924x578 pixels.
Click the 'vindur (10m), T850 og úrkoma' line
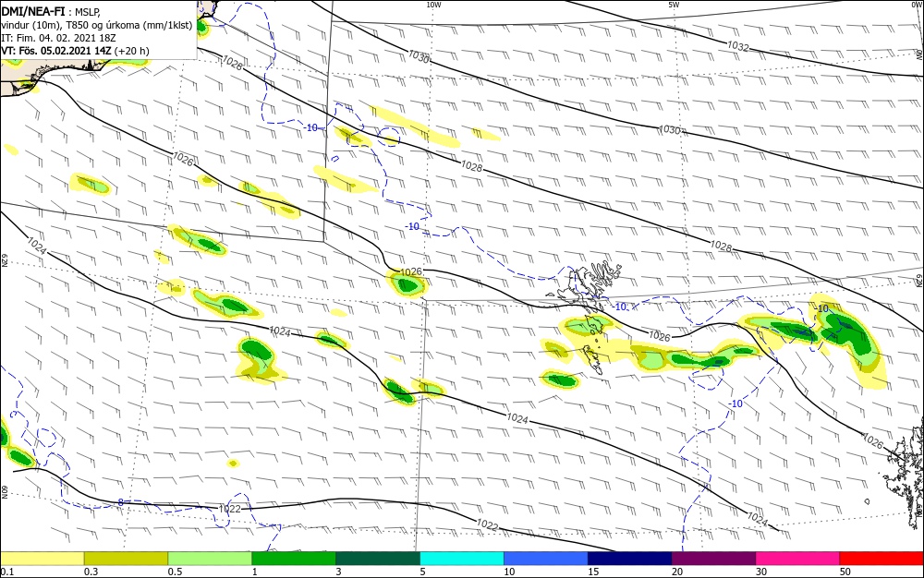(97, 25)
